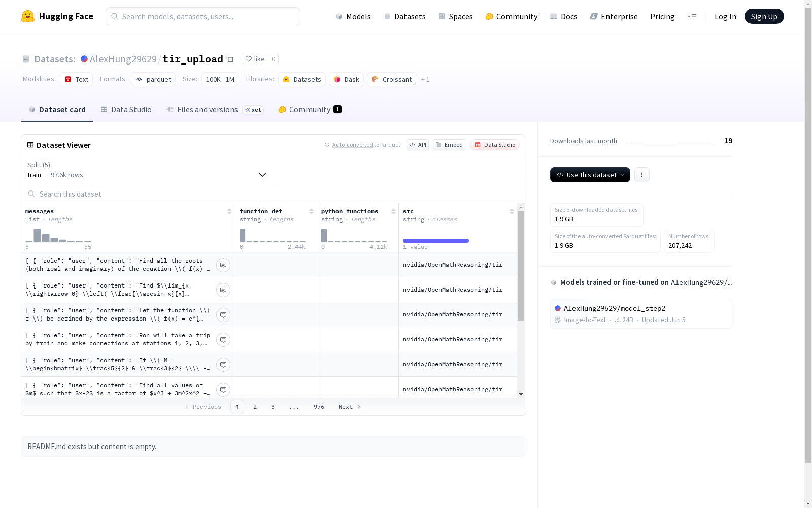Open the API button in Dataset Viewer
The image size is (812, 508).
click(418, 145)
